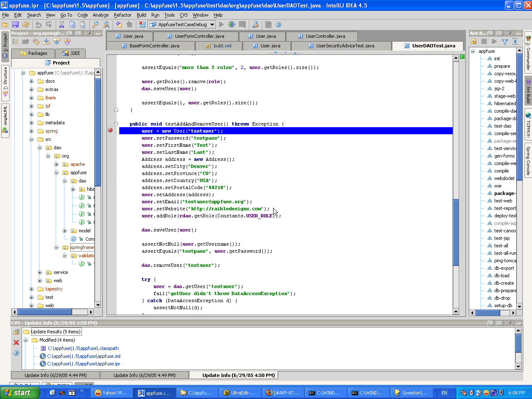Click the Ant Build run target arrow
Image resolution: width=532 pixels, height=399 pixels.
pos(494,42)
